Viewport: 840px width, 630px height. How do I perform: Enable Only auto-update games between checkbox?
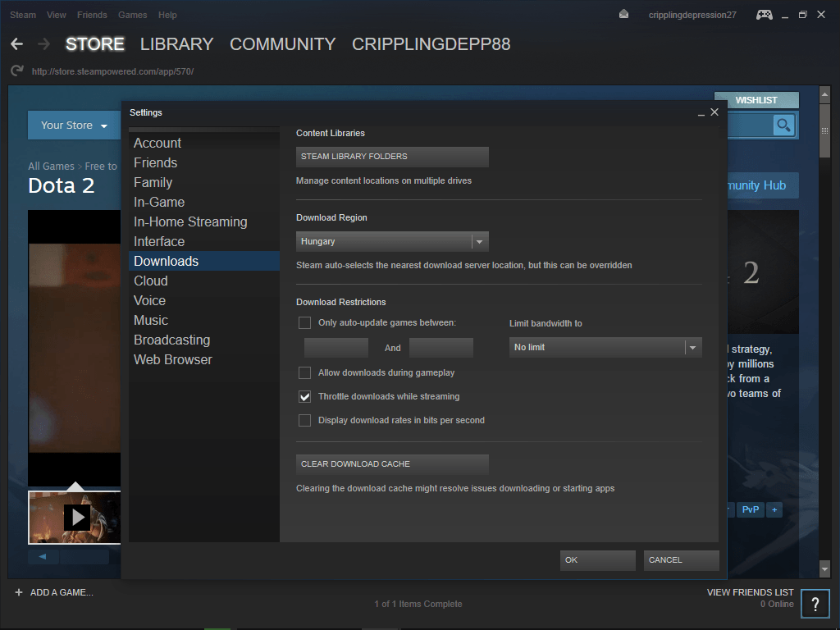tap(304, 322)
